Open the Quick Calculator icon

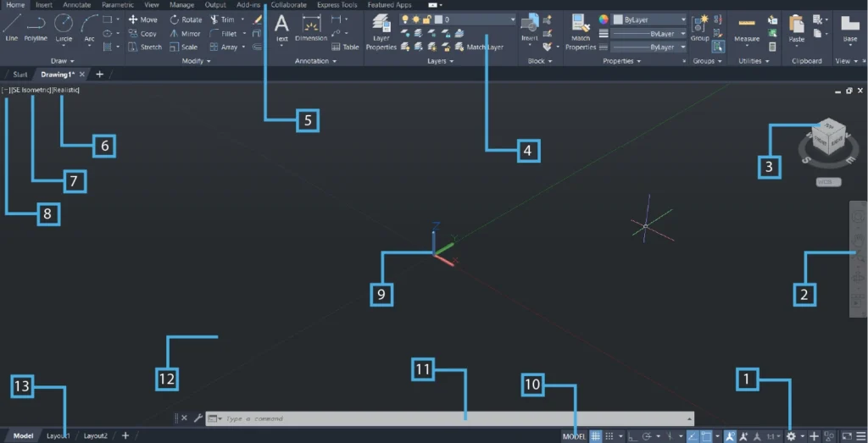(772, 47)
